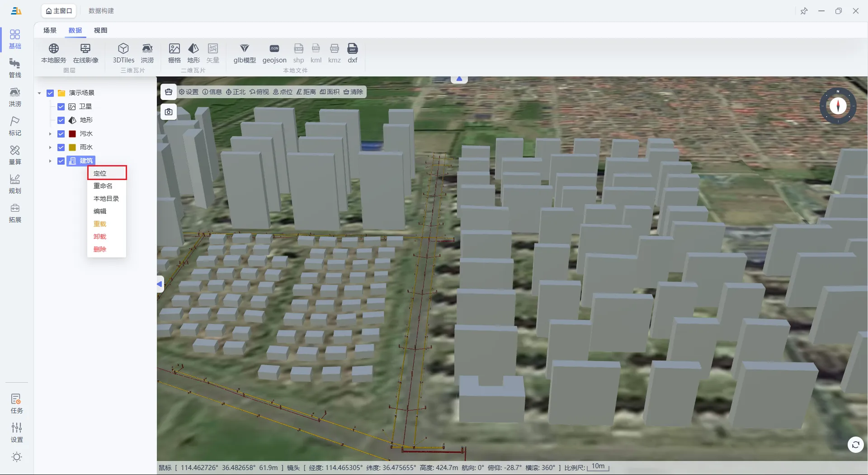Collapse the ribbon with the top arrow
The height and width of the screenshot is (475, 868).
[459, 79]
